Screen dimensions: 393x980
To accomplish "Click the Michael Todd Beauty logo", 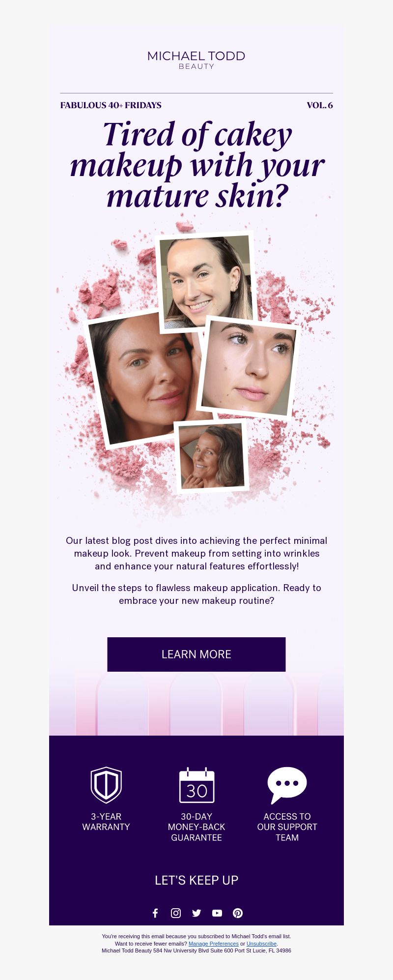I will [x=196, y=60].
